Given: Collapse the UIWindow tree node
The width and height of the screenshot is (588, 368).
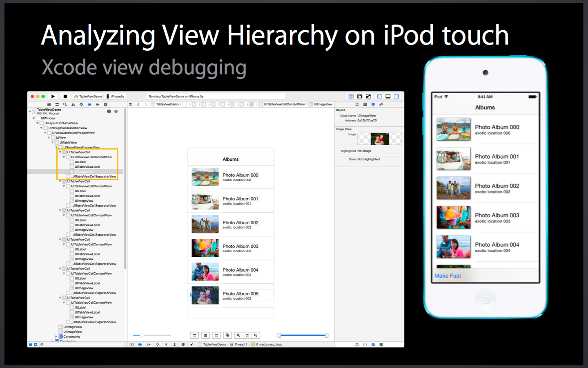Looking at the screenshot, I should point(33,118).
